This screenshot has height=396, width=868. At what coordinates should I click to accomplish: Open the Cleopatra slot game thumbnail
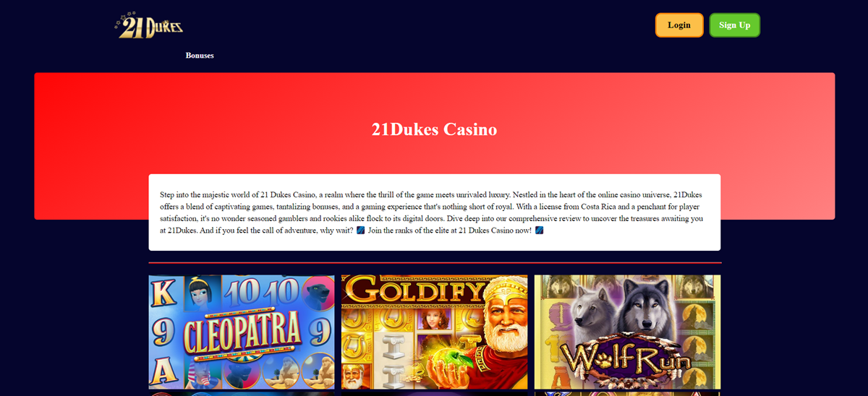tap(242, 332)
